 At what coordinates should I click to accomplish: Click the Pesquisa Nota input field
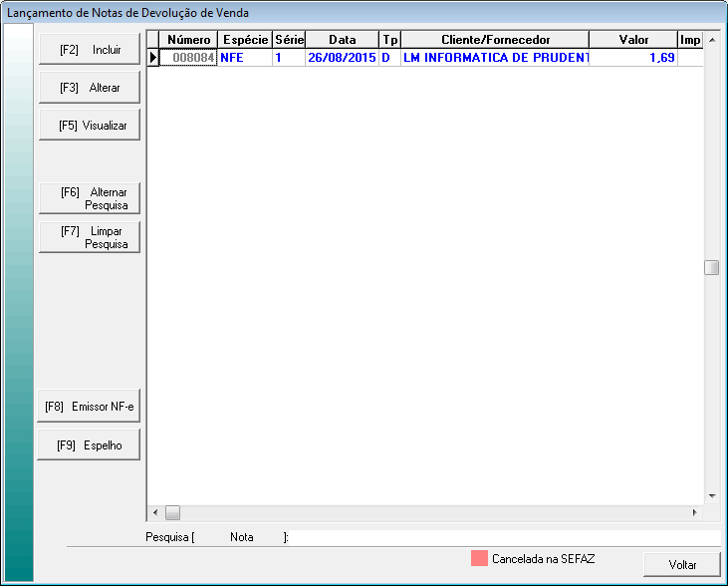click(503, 537)
